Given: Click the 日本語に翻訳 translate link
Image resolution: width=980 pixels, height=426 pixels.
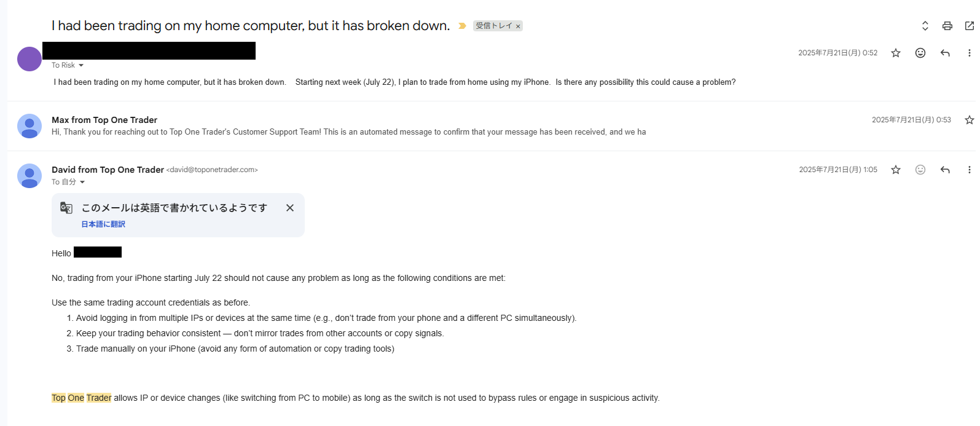Looking at the screenshot, I should pos(103,224).
